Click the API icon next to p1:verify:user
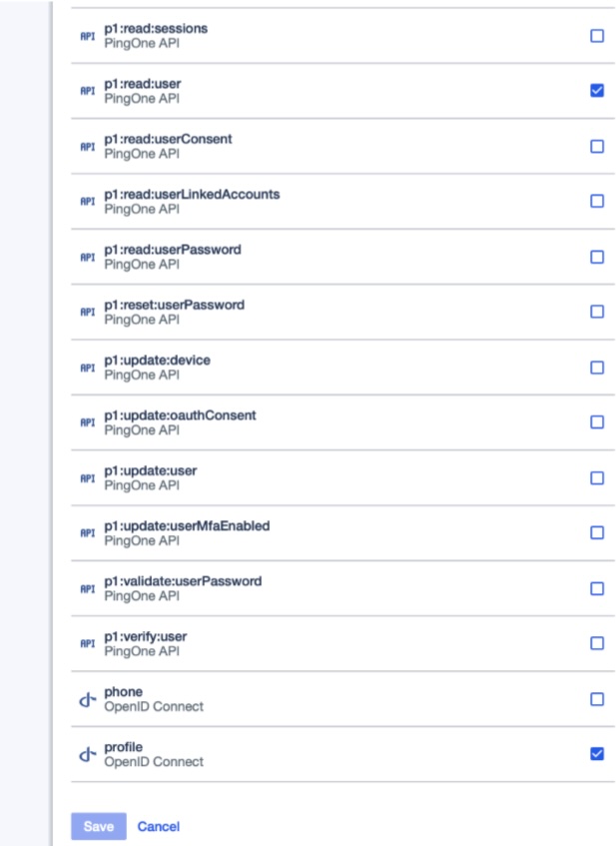Viewport: 616px width, 846px height. tap(86, 643)
